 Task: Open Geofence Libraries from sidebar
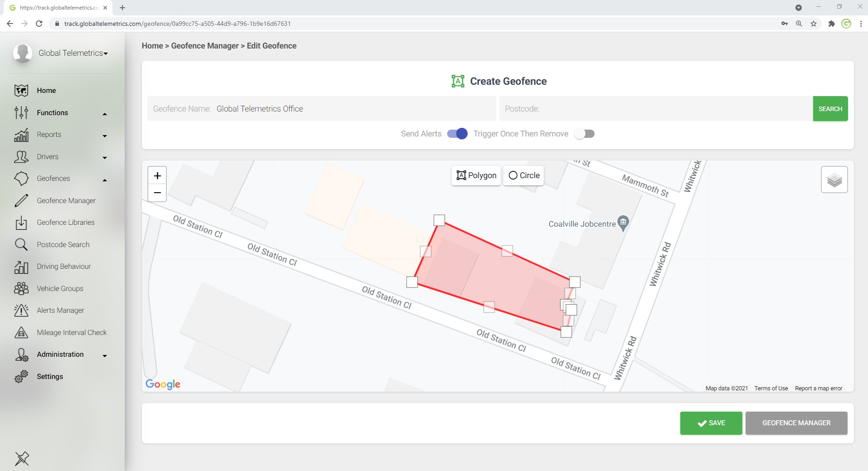click(x=66, y=223)
